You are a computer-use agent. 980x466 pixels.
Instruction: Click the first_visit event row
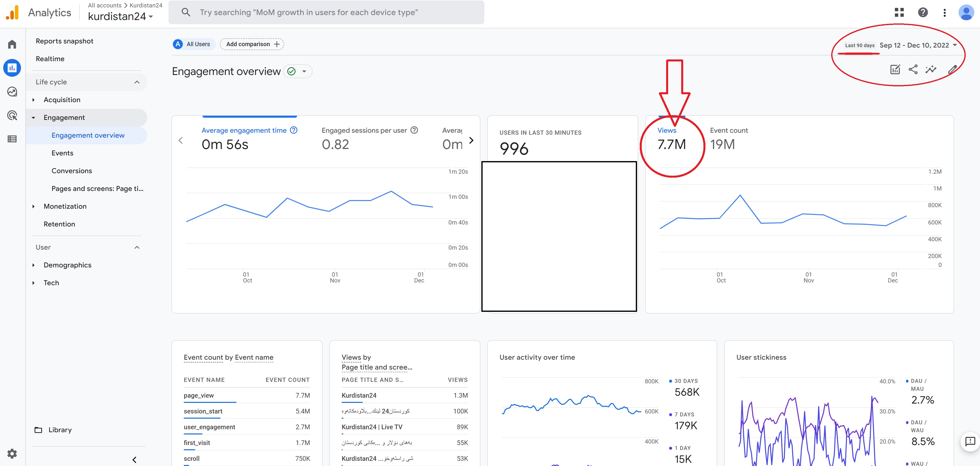(x=246, y=443)
